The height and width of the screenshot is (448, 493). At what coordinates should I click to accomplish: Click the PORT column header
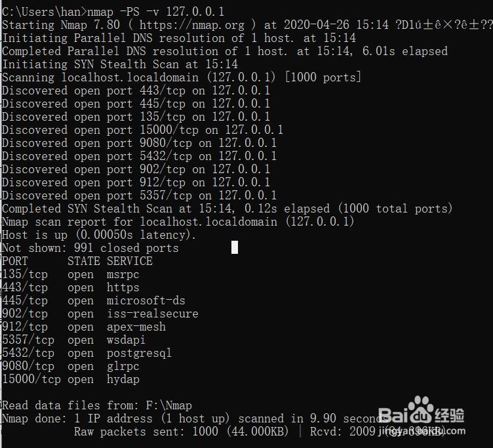15,261
